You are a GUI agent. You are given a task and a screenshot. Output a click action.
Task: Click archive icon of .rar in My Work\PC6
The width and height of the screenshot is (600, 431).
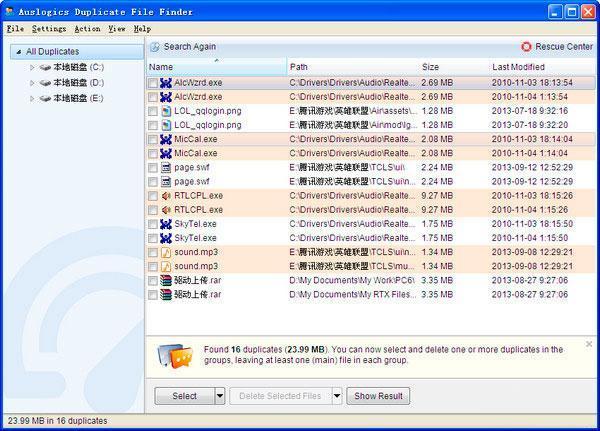point(166,281)
